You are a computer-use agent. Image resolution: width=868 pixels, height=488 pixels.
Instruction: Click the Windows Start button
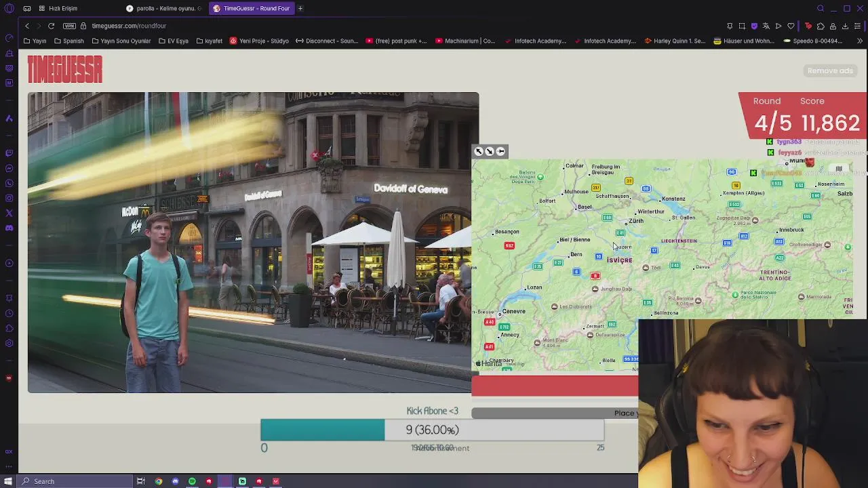8,481
